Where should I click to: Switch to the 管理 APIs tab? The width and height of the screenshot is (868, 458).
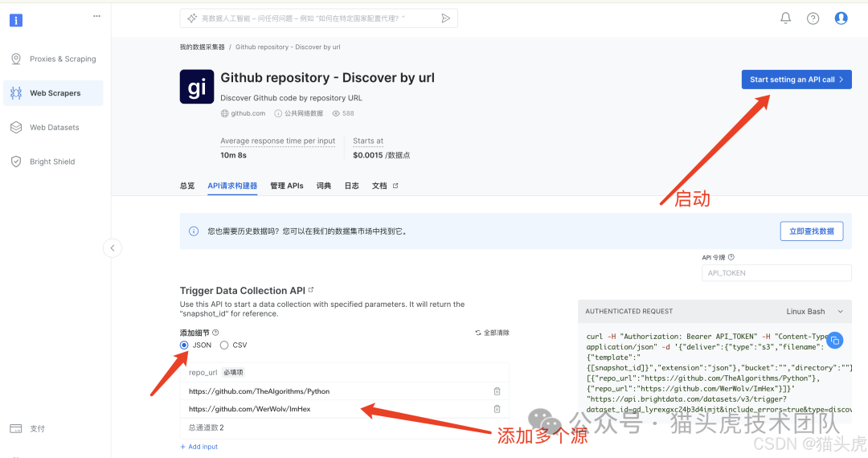click(x=287, y=186)
